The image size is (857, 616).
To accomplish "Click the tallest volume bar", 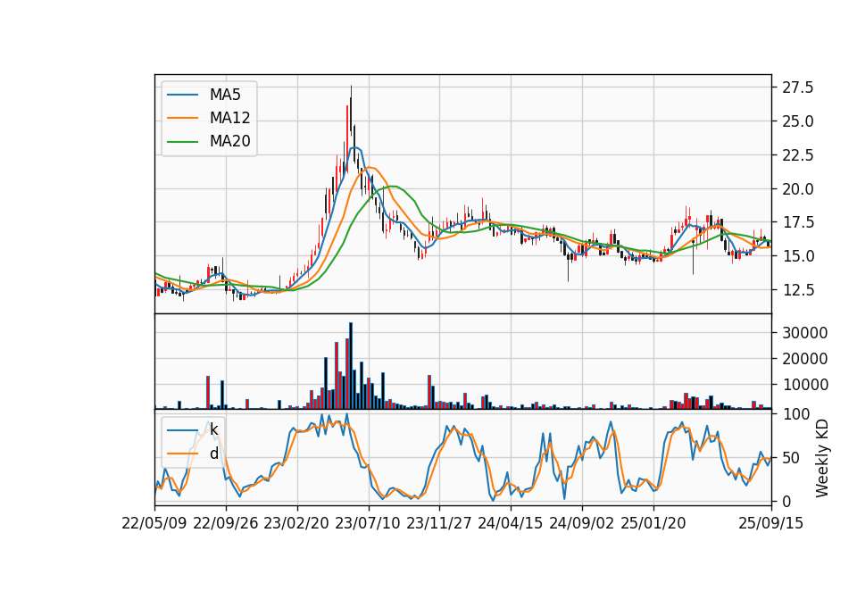I will point(350,366).
